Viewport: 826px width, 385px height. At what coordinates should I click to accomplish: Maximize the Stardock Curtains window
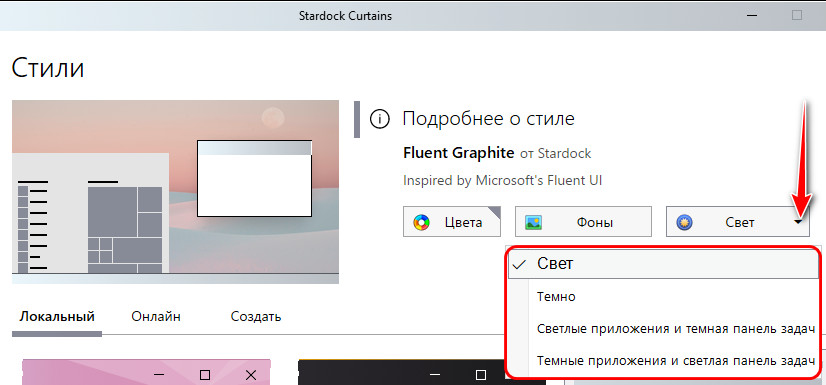point(796,15)
